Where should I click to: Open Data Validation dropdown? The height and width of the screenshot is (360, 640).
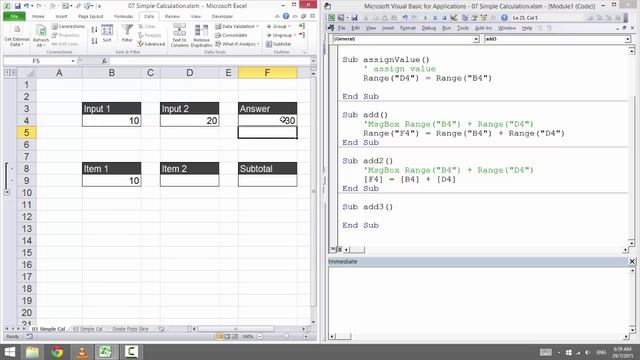[x=237, y=27]
